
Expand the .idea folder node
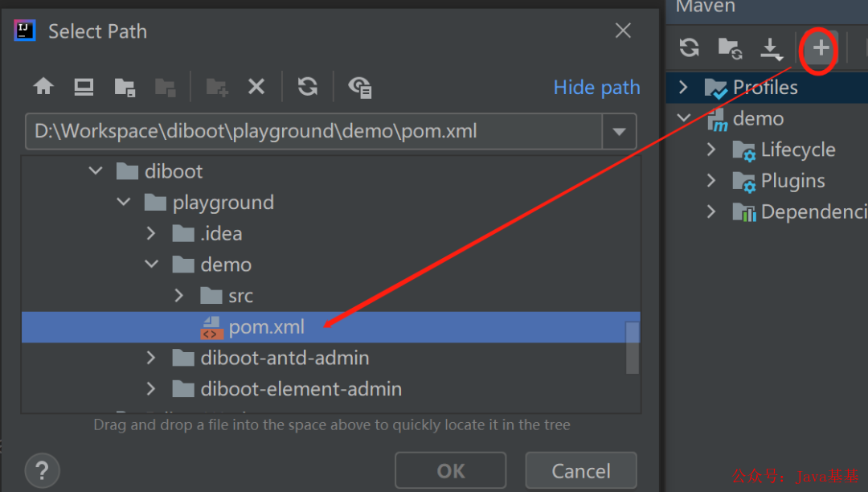151,234
